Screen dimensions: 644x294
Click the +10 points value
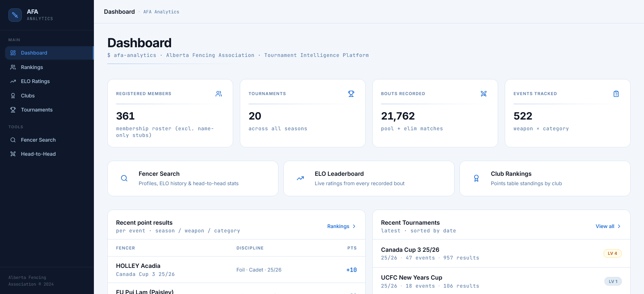[x=352, y=270]
